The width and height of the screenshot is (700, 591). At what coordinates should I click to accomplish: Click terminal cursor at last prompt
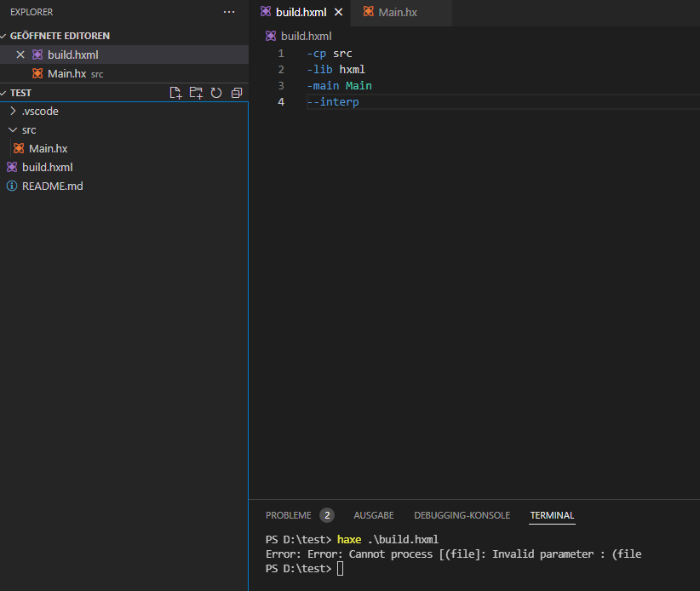click(x=340, y=569)
